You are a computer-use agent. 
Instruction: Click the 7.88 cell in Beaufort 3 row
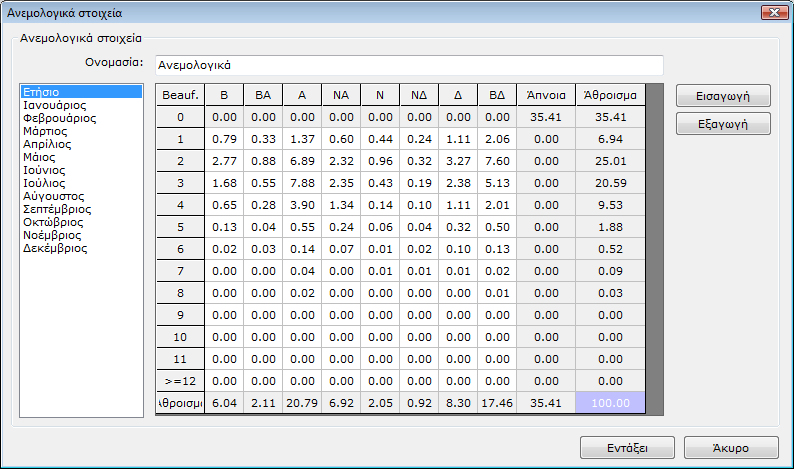(x=302, y=183)
